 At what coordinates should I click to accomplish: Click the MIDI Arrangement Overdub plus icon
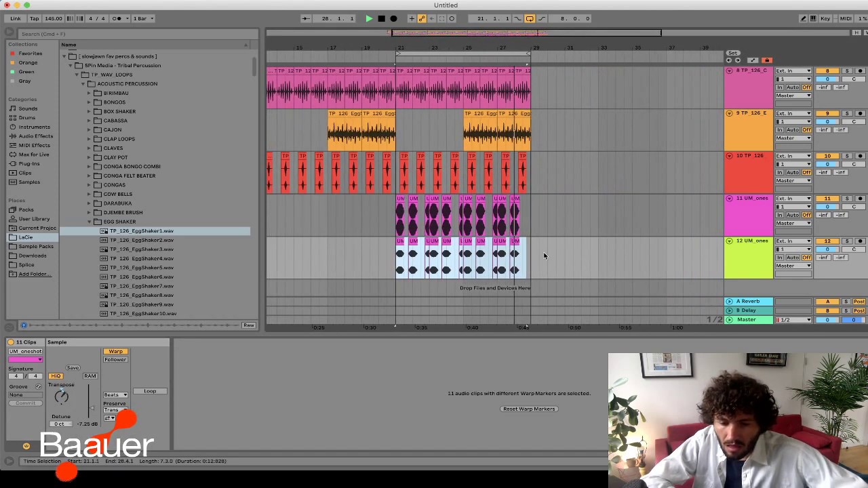click(411, 18)
